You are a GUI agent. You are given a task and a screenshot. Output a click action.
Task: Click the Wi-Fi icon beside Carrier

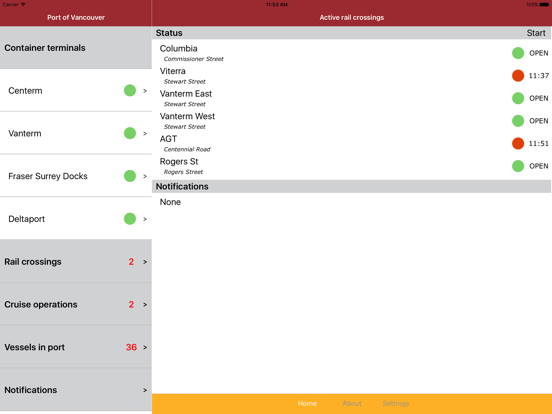[x=23, y=4]
